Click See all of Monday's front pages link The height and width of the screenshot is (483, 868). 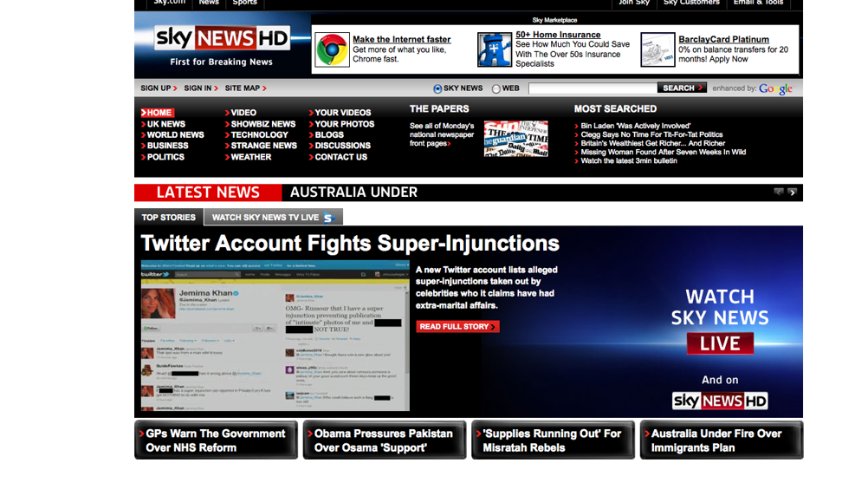[442, 134]
